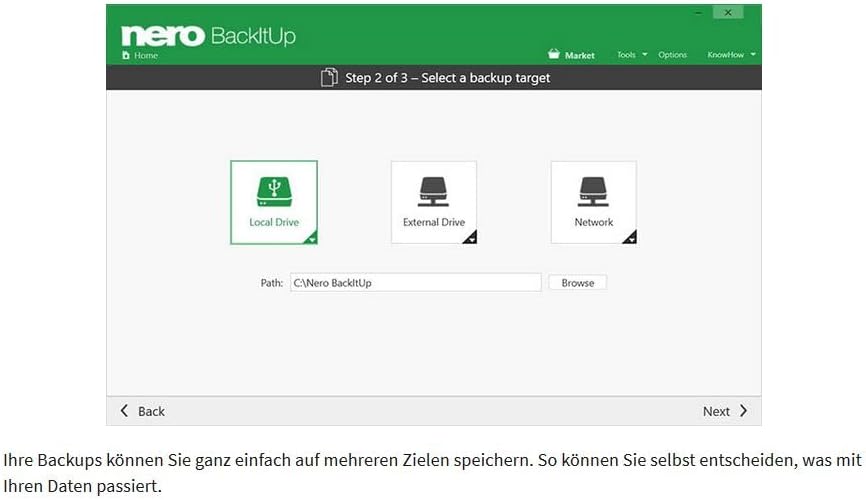Click the Back chevron arrow
Viewport: 866px width, 500px height.
pyautogui.click(x=124, y=410)
